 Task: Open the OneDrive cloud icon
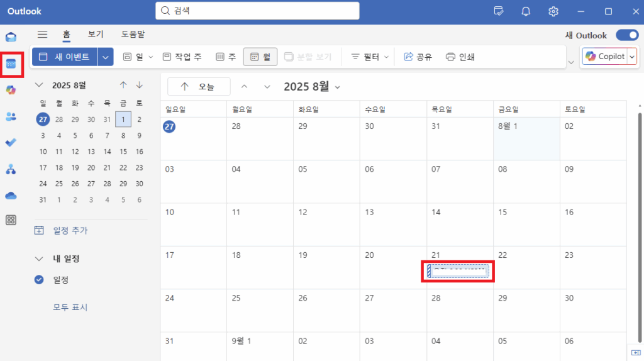[11, 196]
